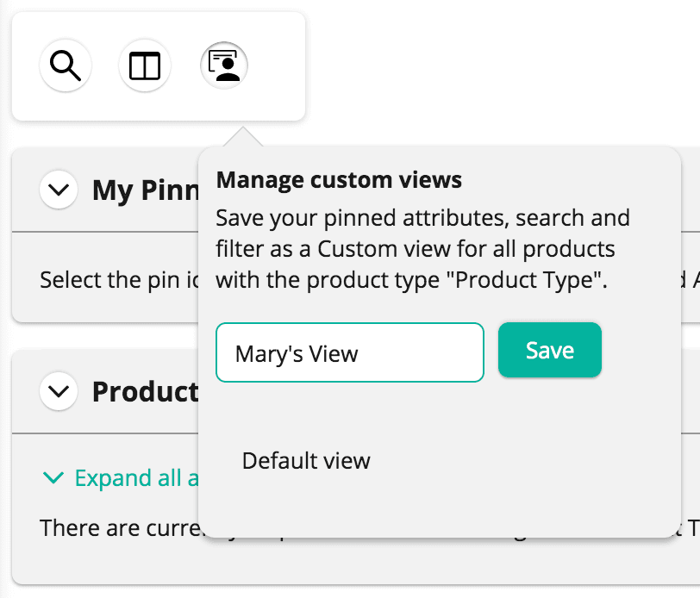Open the Manage custom views icon

click(224, 65)
